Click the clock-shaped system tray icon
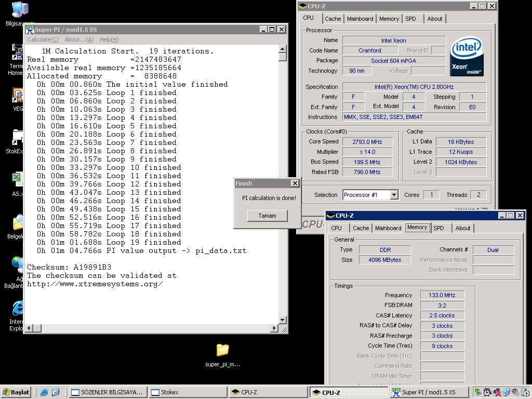Image resolution: width=532 pixels, height=399 pixels. tap(487, 392)
